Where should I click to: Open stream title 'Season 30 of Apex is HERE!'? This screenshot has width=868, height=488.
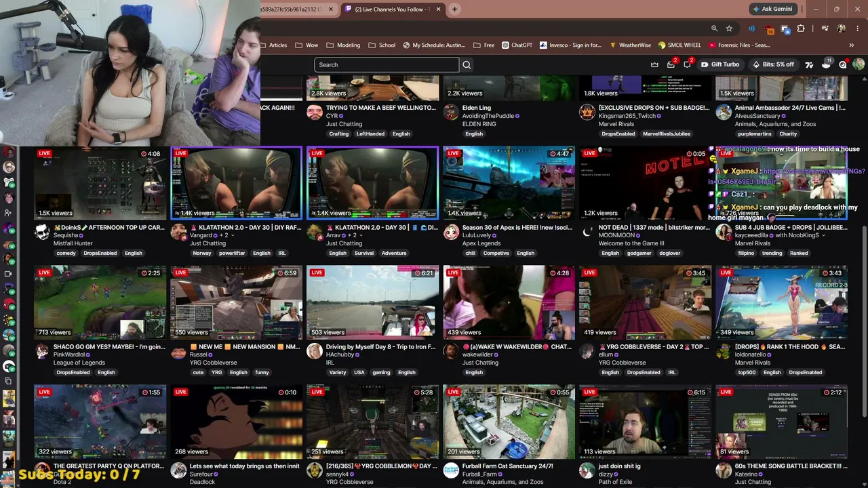(518, 228)
